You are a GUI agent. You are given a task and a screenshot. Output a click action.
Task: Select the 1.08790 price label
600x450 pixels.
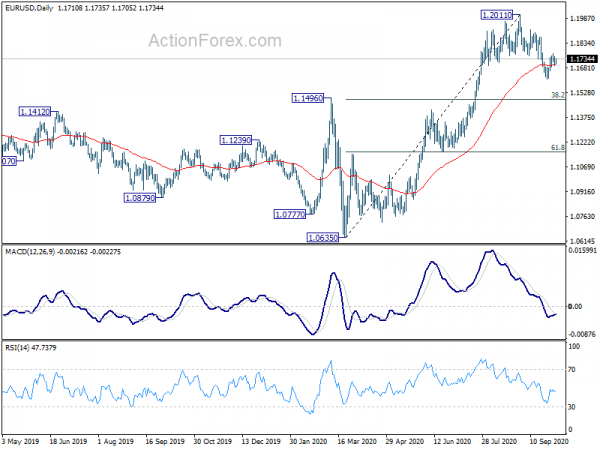pyautogui.click(x=140, y=198)
